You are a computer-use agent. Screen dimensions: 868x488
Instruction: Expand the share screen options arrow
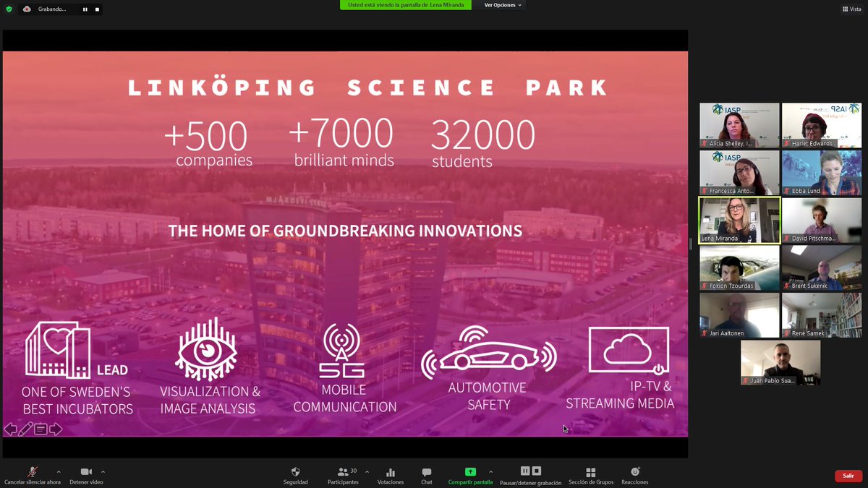click(490, 471)
